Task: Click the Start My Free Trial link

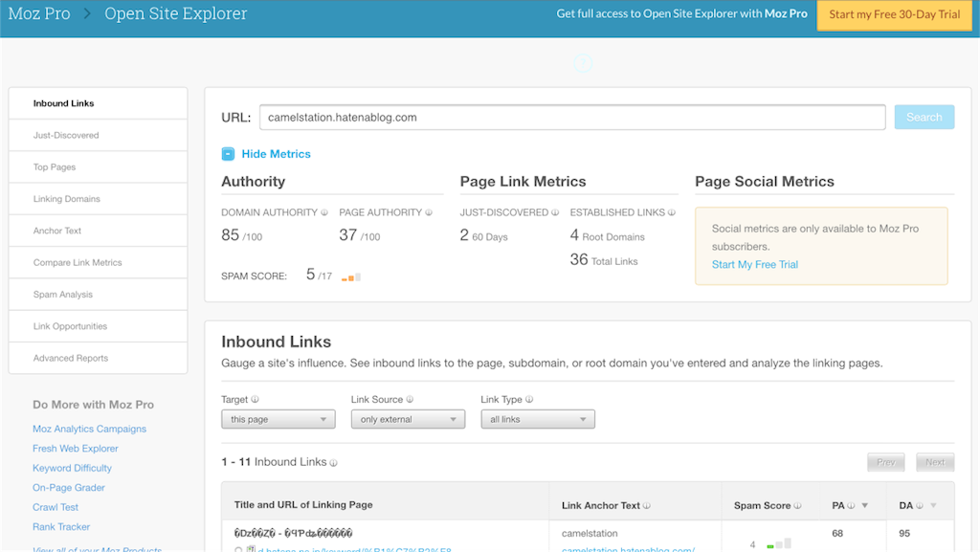Action: (x=754, y=264)
